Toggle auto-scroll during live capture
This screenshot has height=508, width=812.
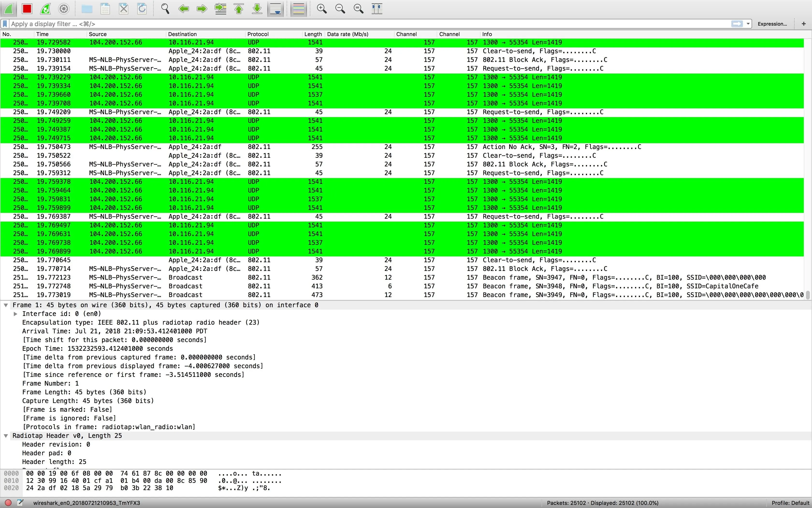tap(275, 9)
